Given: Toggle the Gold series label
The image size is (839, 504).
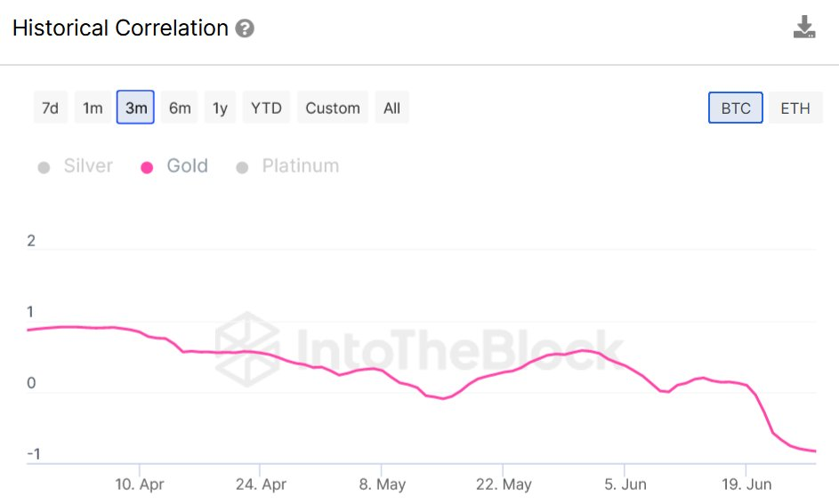Looking at the screenshot, I should (187, 165).
